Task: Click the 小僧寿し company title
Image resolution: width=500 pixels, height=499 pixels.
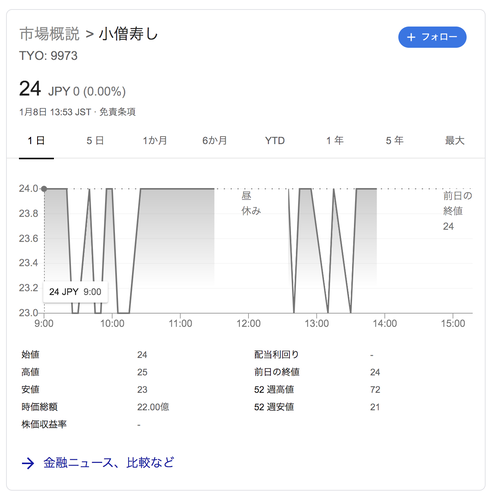Action: pyautogui.click(x=129, y=34)
